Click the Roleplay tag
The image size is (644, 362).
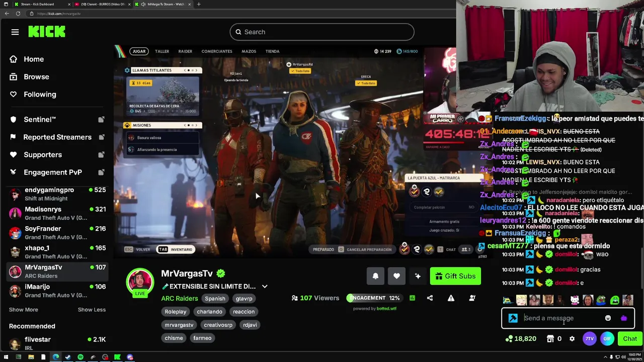(x=176, y=312)
